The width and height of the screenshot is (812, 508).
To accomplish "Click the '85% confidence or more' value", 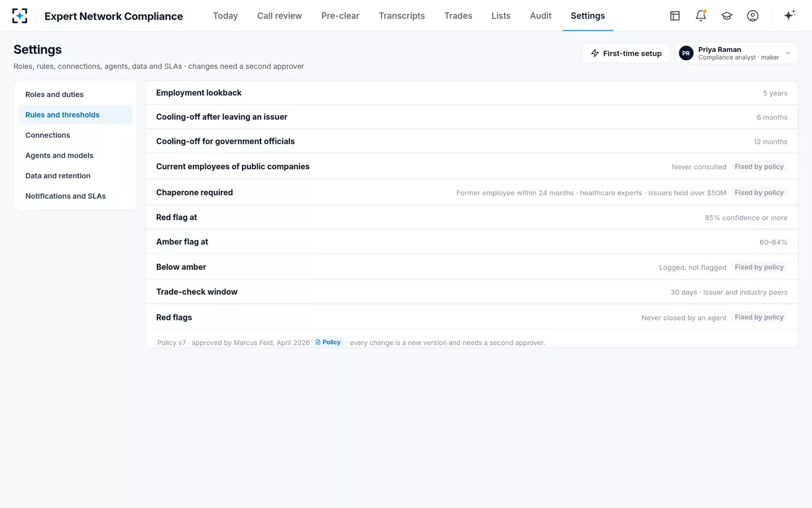I will (746, 218).
